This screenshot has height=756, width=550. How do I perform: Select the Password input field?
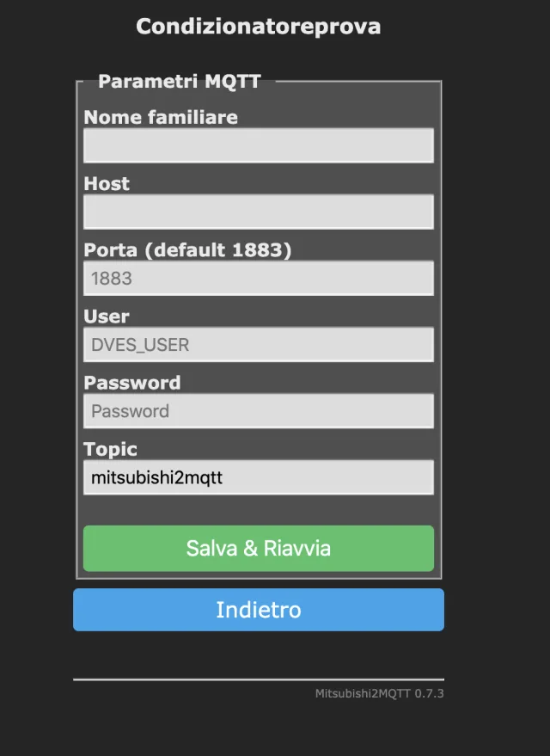click(x=258, y=410)
